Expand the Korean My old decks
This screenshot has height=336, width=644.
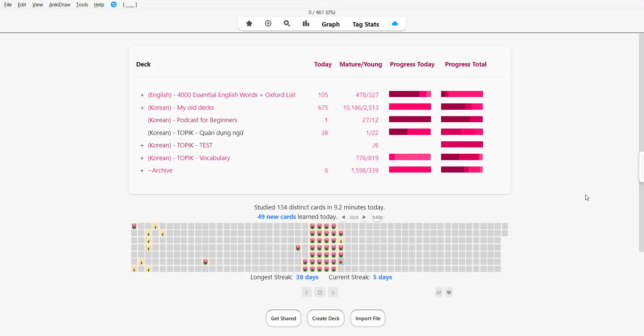pyautogui.click(x=142, y=108)
